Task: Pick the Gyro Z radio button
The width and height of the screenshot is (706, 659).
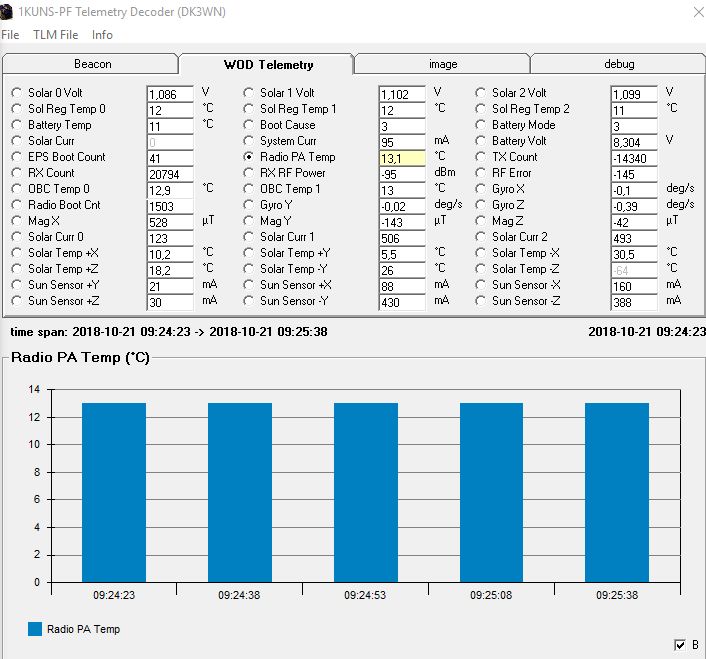Action: click(x=481, y=205)
